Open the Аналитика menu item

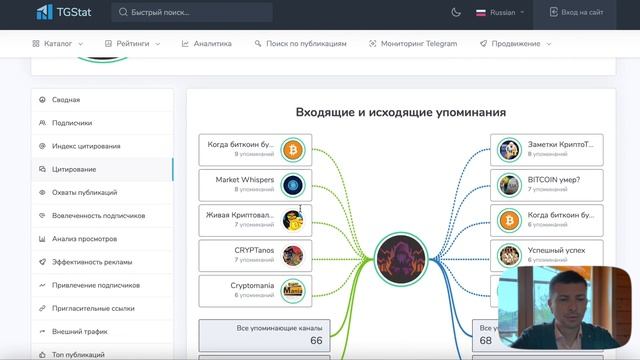tap(207, 44)
